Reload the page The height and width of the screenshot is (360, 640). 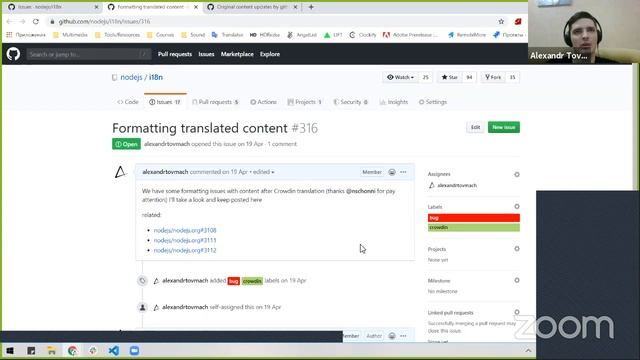36,21
